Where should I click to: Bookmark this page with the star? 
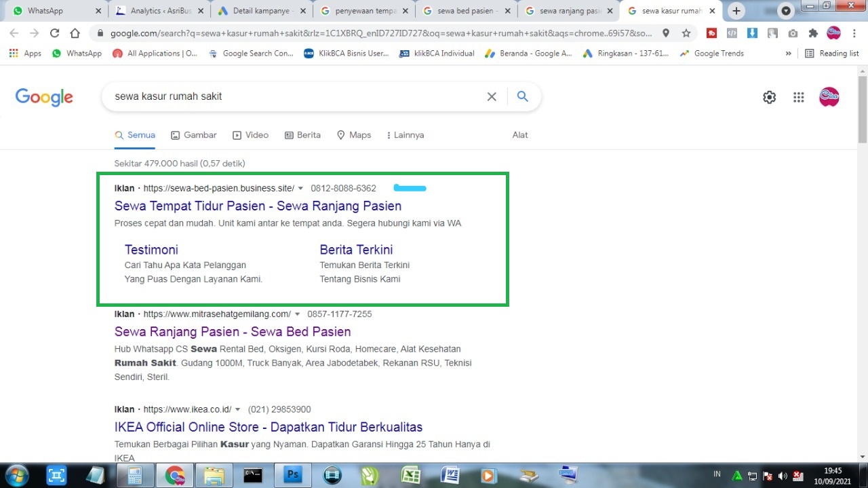click(x=686, y=33)
